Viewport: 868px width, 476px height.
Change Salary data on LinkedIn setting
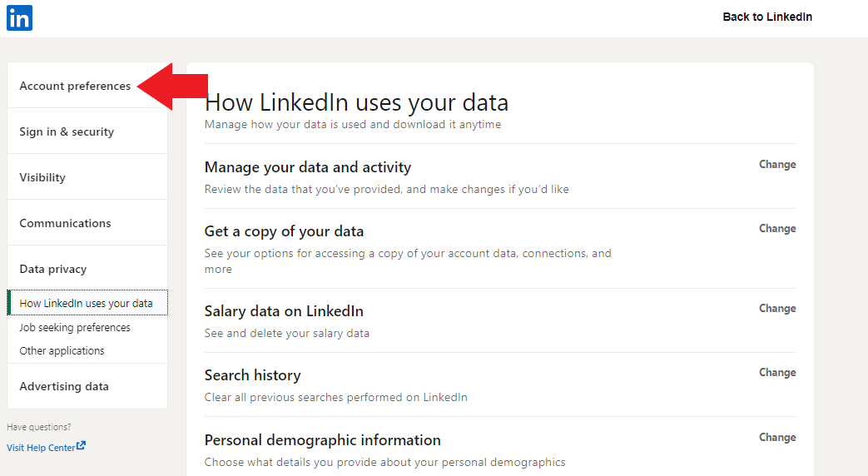pyautogui.click(x=776, y=309)
